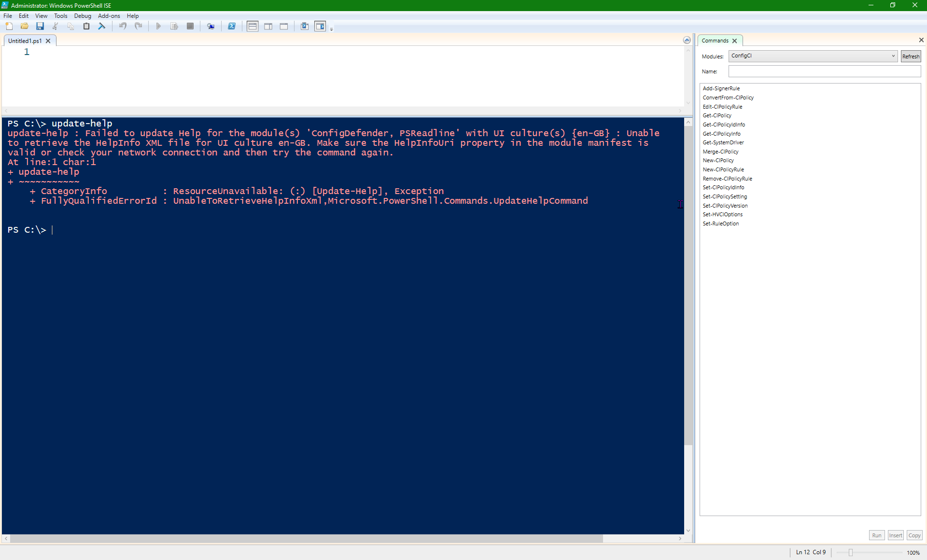Launch PowerShell.exe from the toolbar icon
Image resolution: width=927 pixels, height=560 pixels.
(232, 27)
